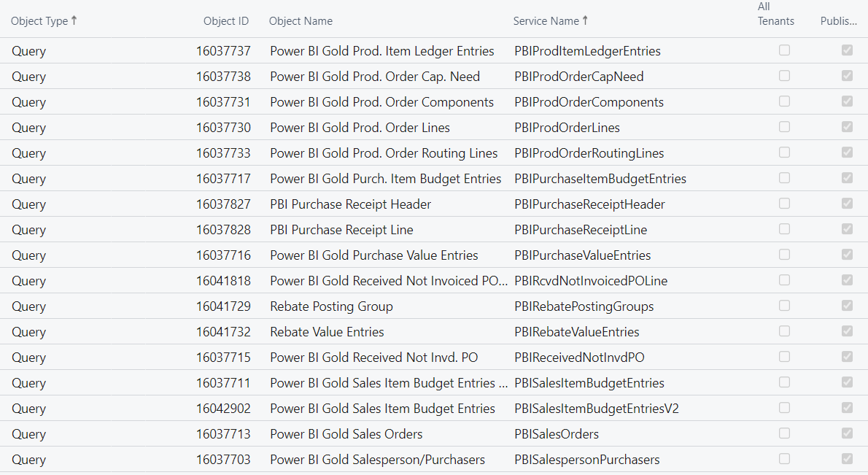Click the Published column header

click(x=838, y=21)
